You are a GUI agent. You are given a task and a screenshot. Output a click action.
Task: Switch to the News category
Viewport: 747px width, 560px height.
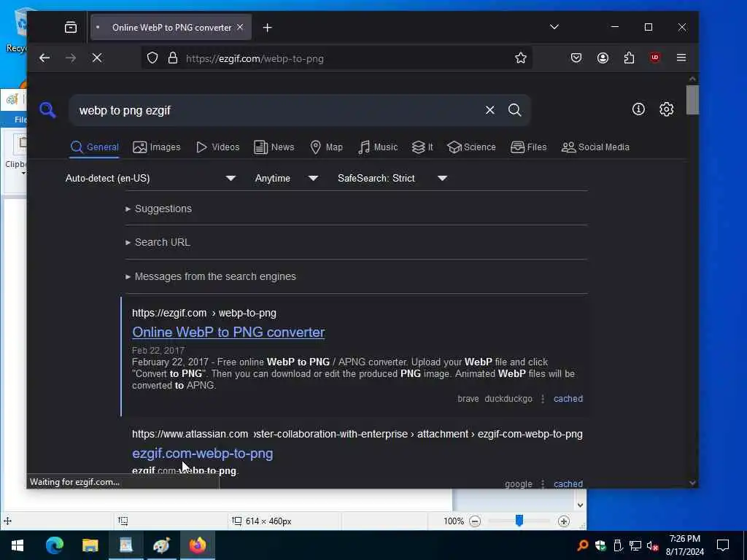click(274, 147)
